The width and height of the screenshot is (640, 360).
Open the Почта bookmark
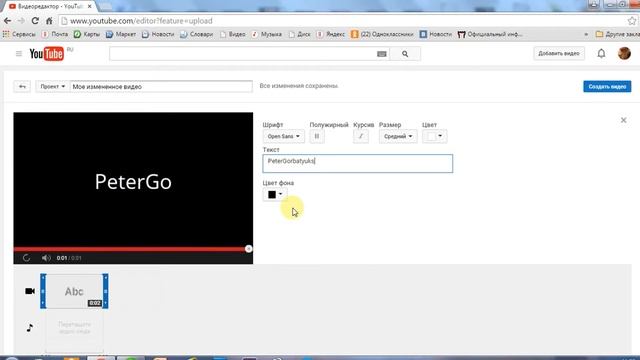click(55, 34)
